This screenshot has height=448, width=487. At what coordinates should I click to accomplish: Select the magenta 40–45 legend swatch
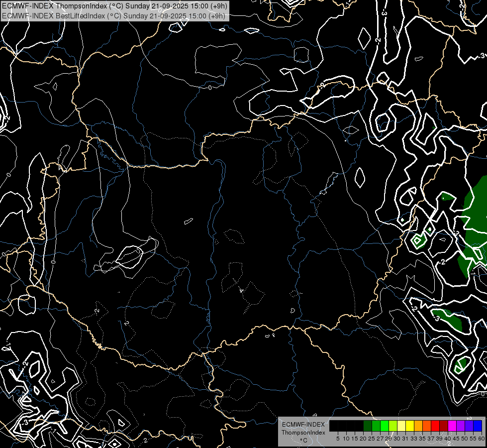[x=452, y=426]
